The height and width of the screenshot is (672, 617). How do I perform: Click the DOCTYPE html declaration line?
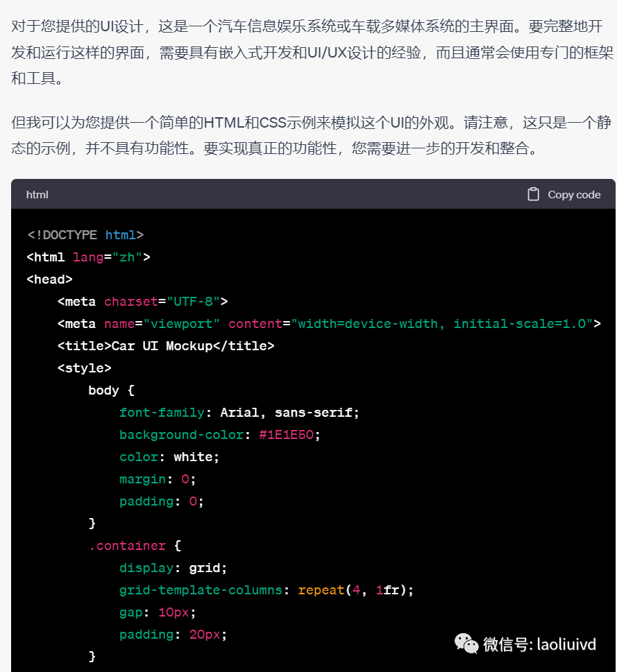tap(85, 235)
